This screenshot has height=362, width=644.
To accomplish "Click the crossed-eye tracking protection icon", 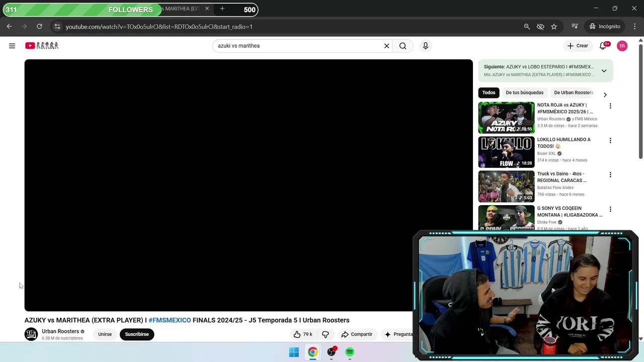I will click(540, 26).
